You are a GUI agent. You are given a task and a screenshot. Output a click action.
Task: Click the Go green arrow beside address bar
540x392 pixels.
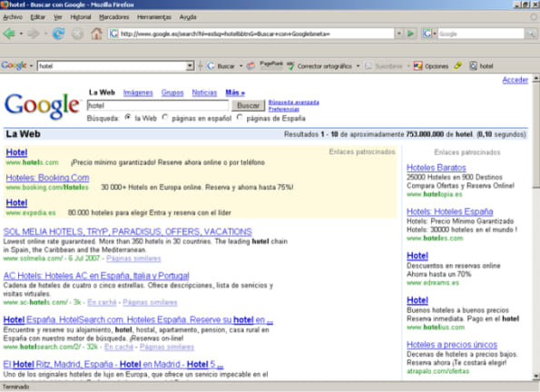click(410, 34)
